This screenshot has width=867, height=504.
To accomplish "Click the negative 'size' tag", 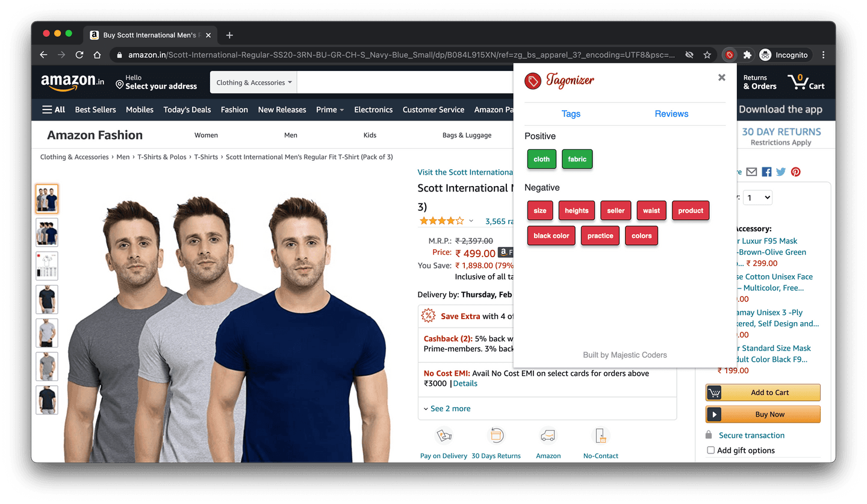I will coord(540,211).
